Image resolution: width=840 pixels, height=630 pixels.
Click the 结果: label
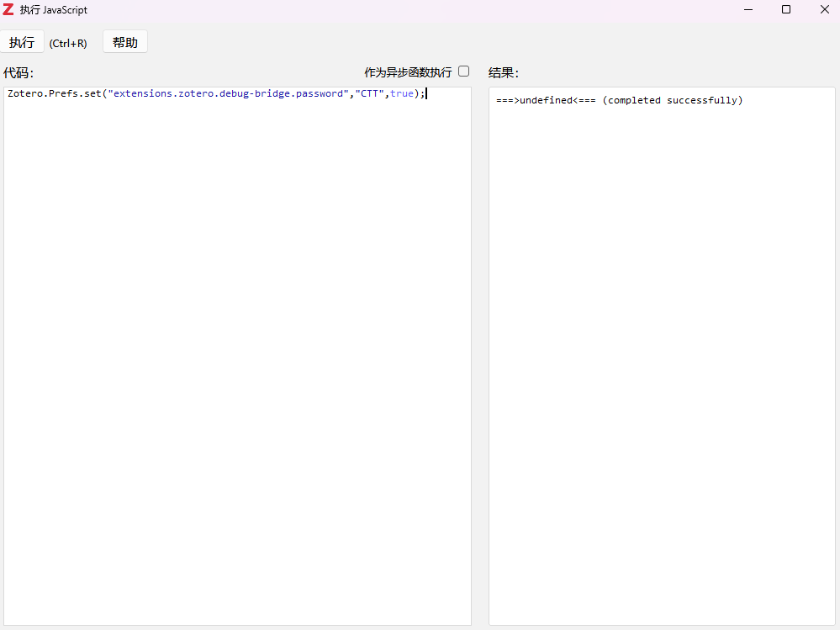click(503, 72)
